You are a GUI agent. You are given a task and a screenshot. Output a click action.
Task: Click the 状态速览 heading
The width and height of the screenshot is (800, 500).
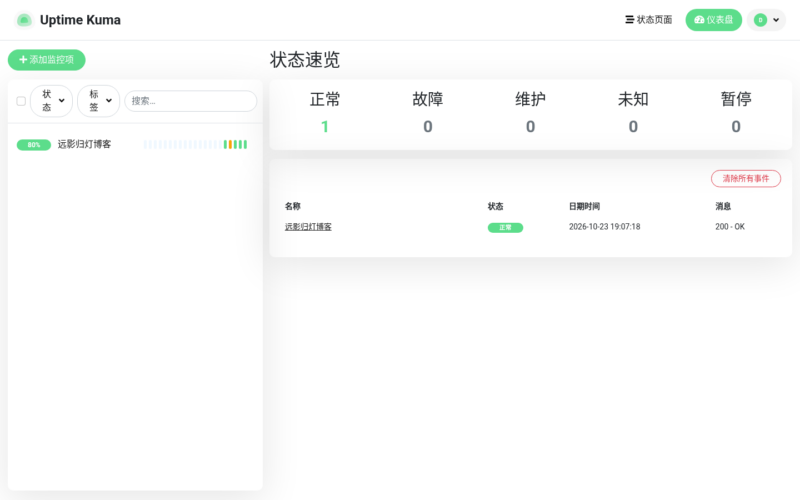(x=305, y=60)
